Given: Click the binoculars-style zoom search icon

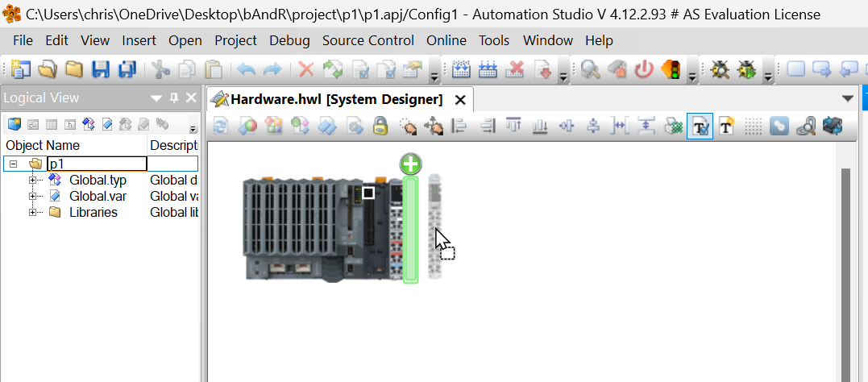Looking at the screenshot, I should pyautogui.click(x=806, y=127).
